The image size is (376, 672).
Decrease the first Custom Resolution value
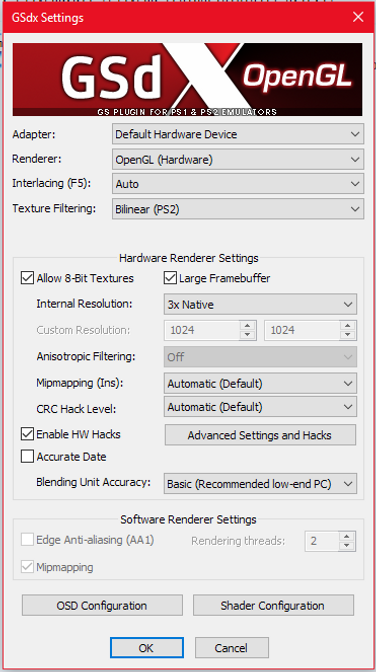click(247, 335)
